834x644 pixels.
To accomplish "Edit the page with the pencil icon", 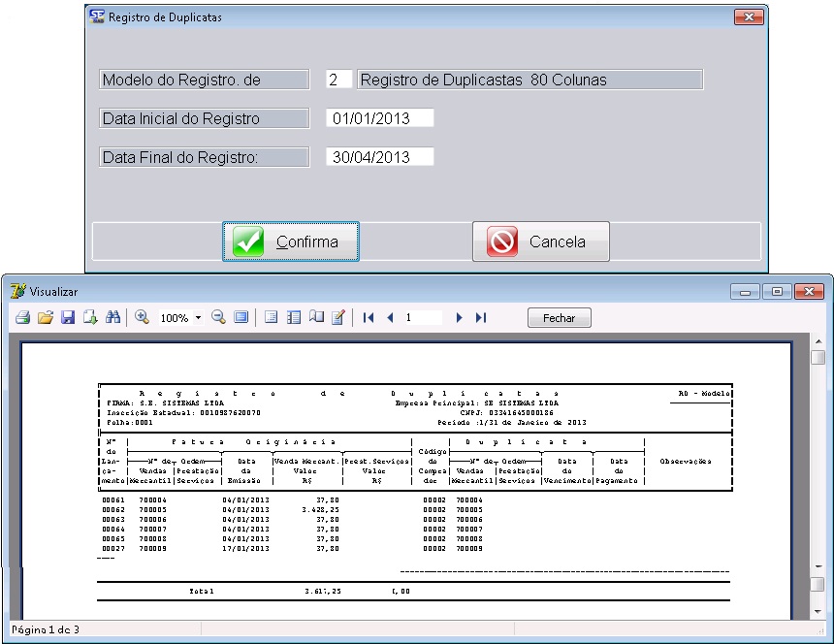I will (338, 317).
